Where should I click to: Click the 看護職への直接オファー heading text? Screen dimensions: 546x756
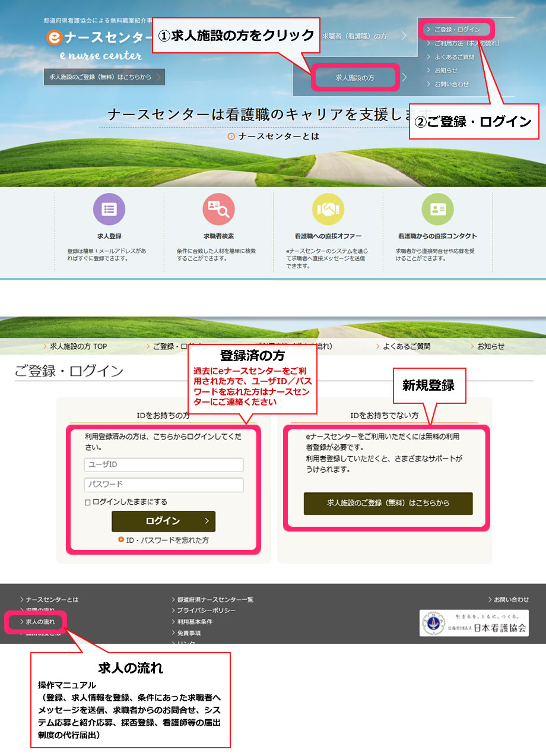[x=328, y=236]
